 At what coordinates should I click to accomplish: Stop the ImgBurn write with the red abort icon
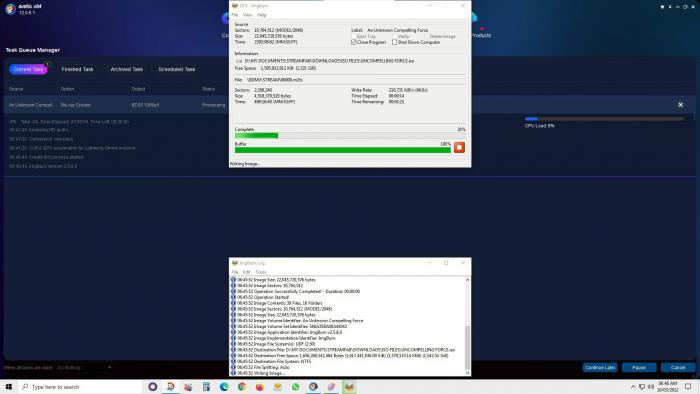[x=459, y=147]
